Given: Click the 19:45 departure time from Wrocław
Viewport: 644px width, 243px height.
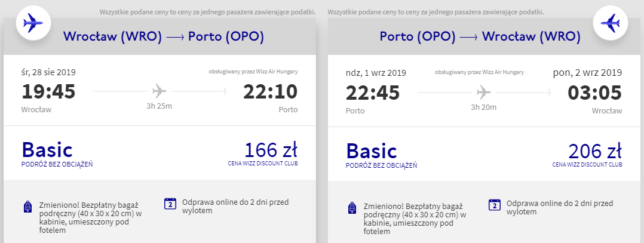Looking at the screenshot, I should 49,93.
